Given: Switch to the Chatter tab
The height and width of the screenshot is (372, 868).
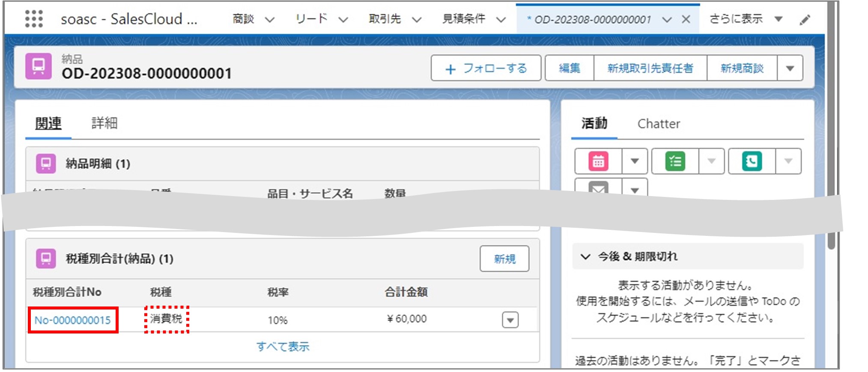Looking at the screenshot, I should click(x=659, y=124).
